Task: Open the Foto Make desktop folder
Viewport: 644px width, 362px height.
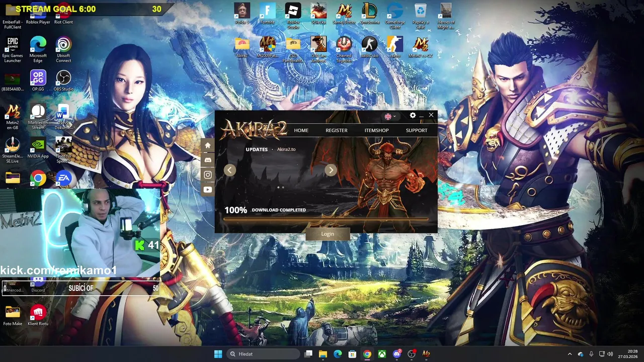Action: (13, 315)
